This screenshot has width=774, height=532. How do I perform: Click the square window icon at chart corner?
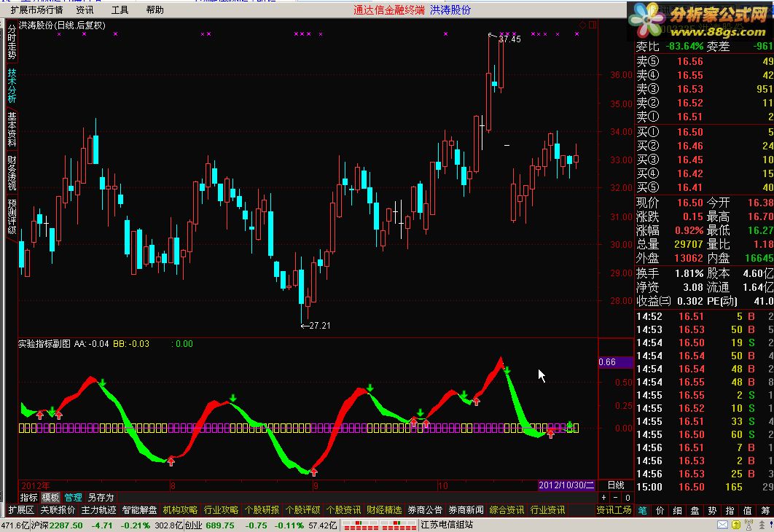pos(593,25)
